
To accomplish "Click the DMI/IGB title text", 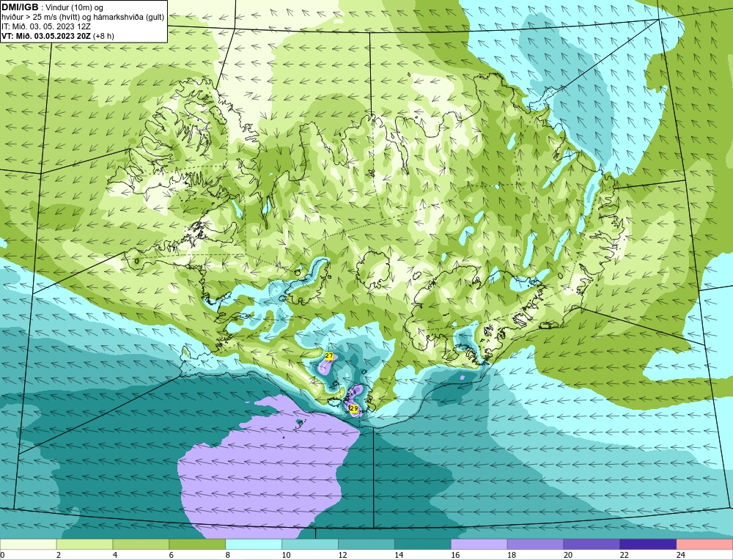I will pyautogui.click(x=21, y=7).
